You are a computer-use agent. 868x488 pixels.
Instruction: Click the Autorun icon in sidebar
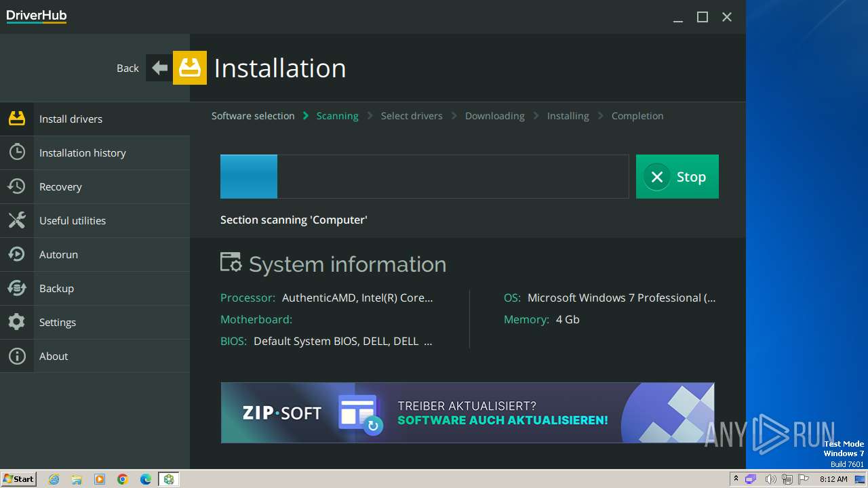click(17, 254)
